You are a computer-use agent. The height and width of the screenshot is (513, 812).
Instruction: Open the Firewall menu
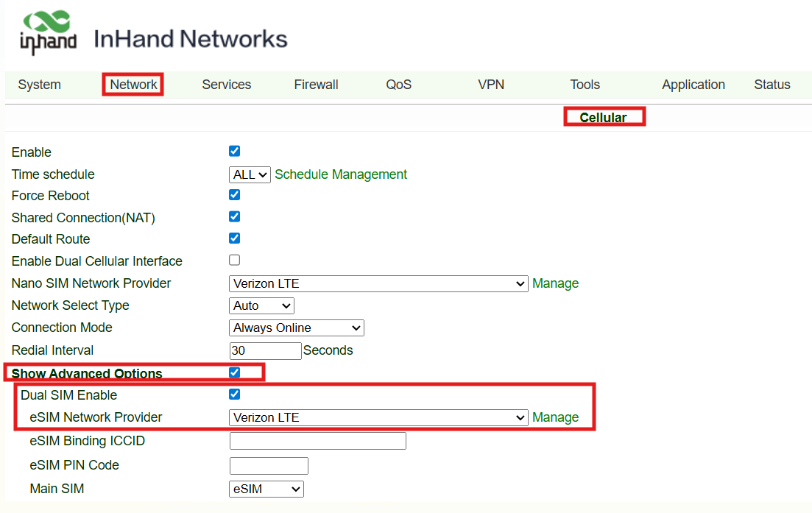316,85
